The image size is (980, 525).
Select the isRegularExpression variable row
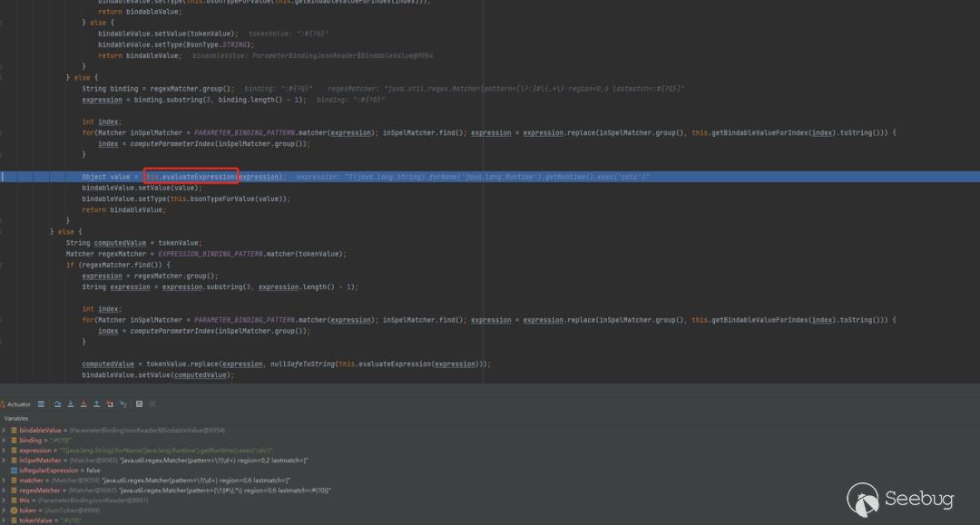[x=54, y=471]
